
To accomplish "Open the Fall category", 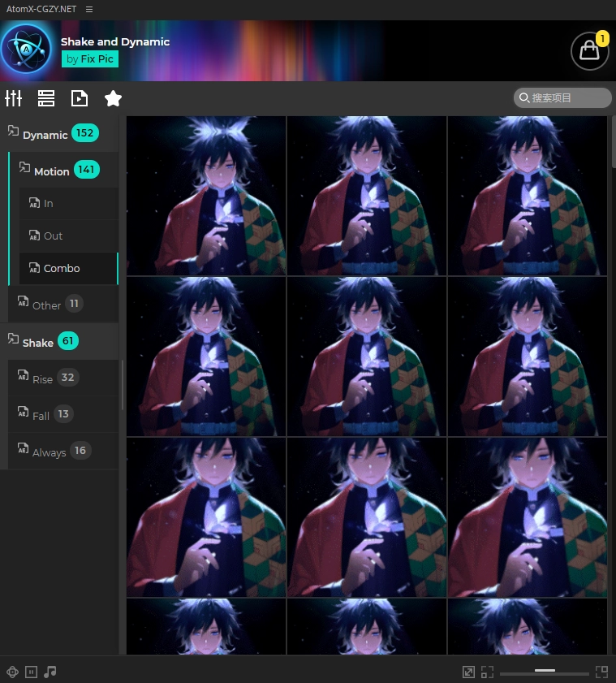I will [63, 414].
